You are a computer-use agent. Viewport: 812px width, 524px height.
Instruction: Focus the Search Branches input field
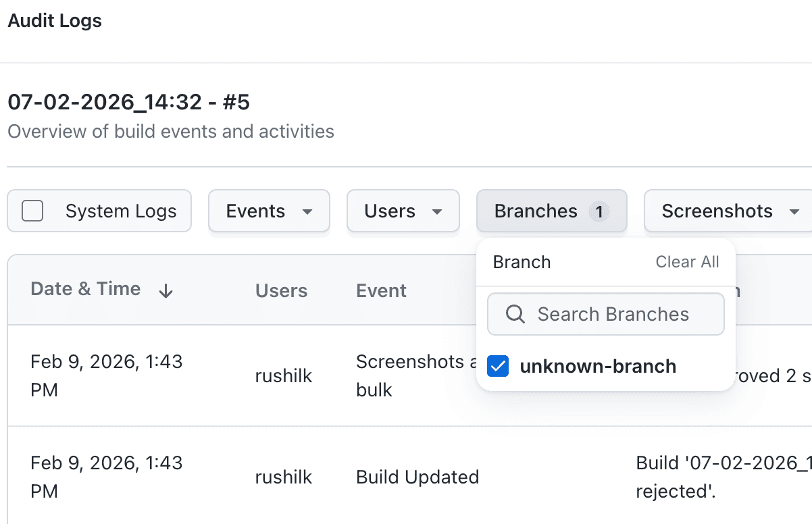[x=613, y=314]
